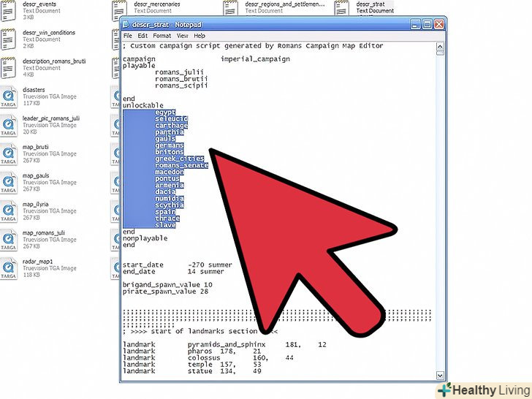Click the highlighted britons line

coord(169,152)
